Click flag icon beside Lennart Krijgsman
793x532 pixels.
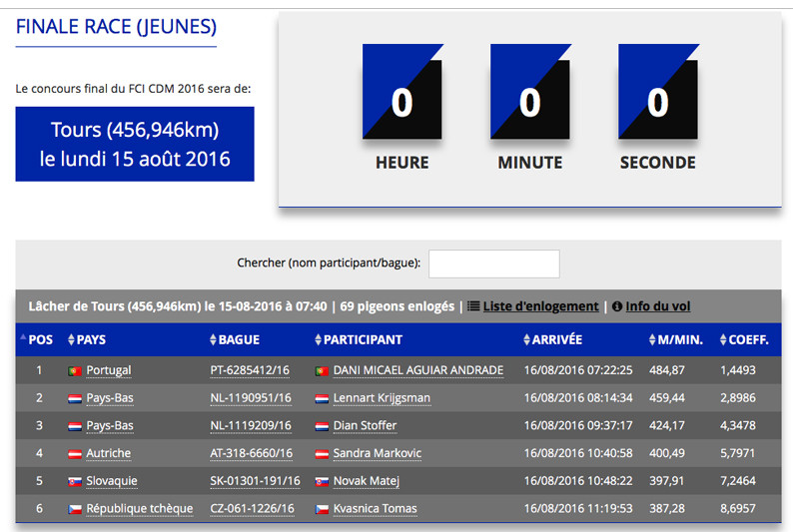(x=322, y=398)
